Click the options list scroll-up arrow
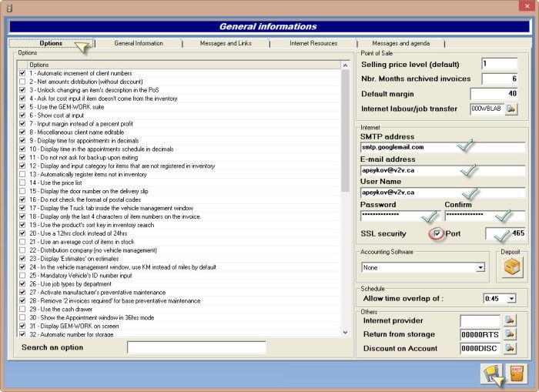Viewport: 539px width, 392px height. click(x=345, y=65)
